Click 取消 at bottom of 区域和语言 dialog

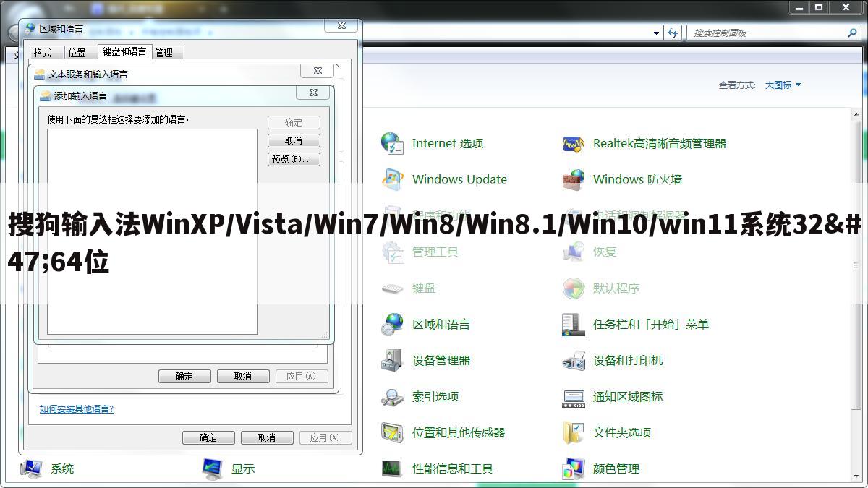coord(267,437)
